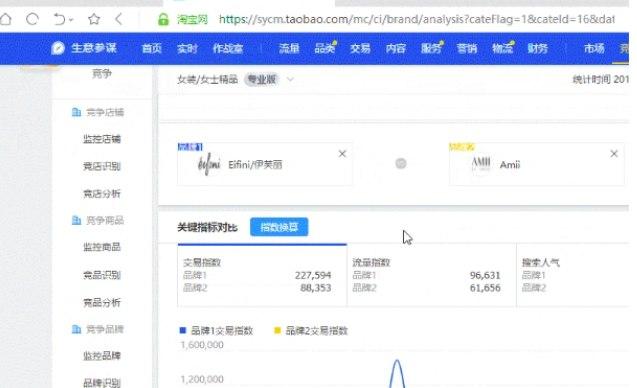Open the 生意参谋 logo
This screenshot has height=388, width=637.
(x=84, y=48)
